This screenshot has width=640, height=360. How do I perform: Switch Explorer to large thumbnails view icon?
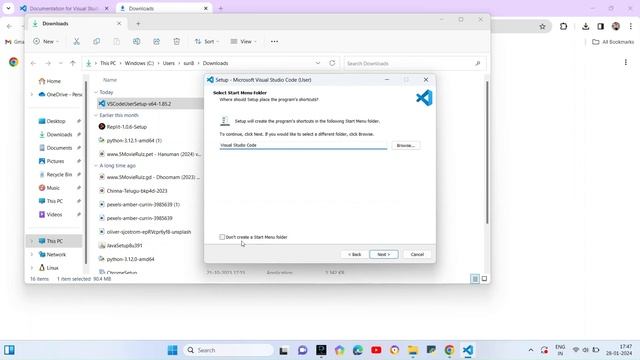click(484, 279)
